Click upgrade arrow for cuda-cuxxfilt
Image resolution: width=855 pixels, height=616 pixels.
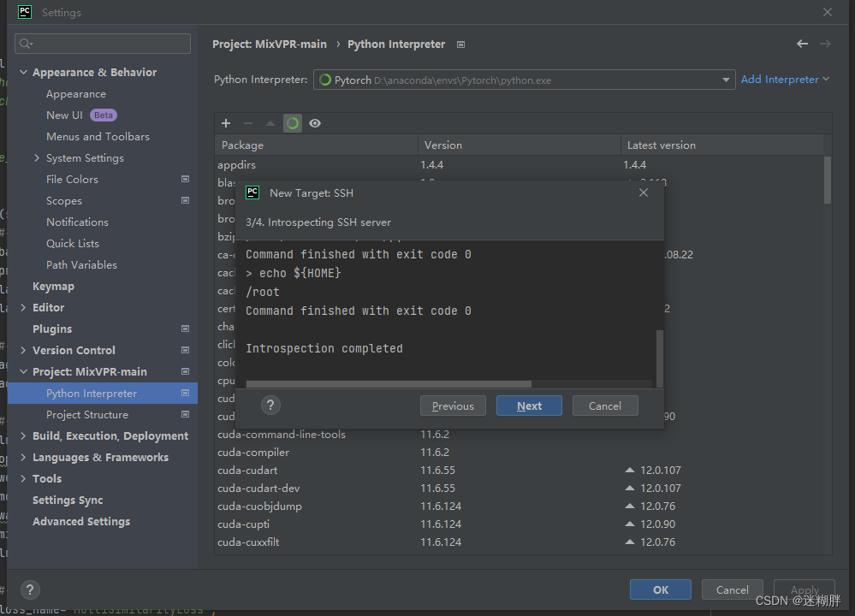[630, 542]
